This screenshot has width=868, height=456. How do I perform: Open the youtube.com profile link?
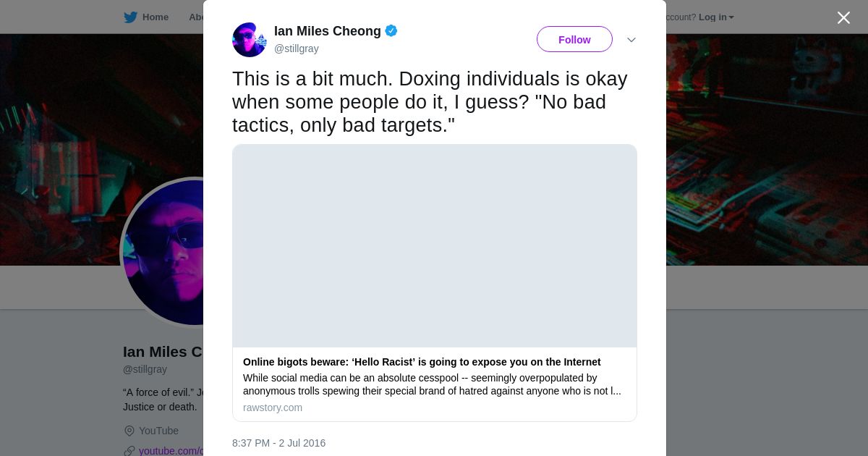pyautogui.click(x=171, y=451)
